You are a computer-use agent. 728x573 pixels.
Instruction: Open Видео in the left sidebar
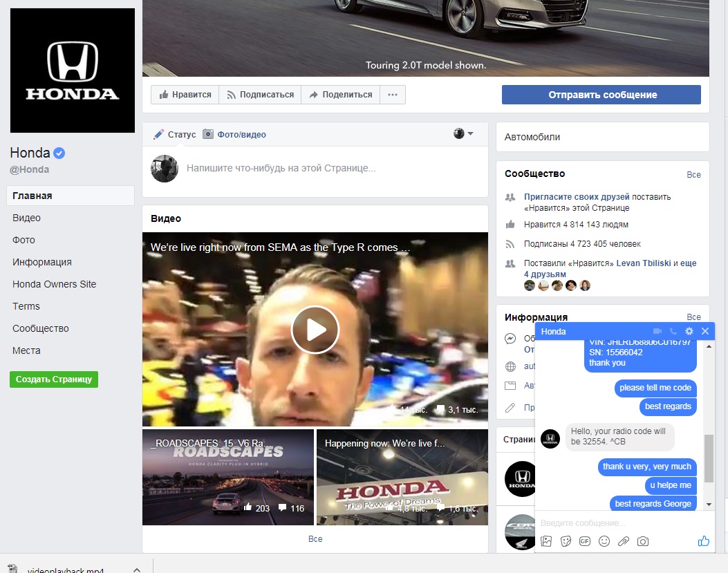point(26,218)
